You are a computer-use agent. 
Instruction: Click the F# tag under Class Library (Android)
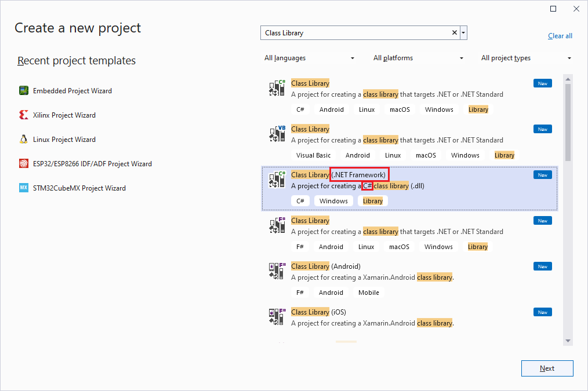(x=300, y=293)
